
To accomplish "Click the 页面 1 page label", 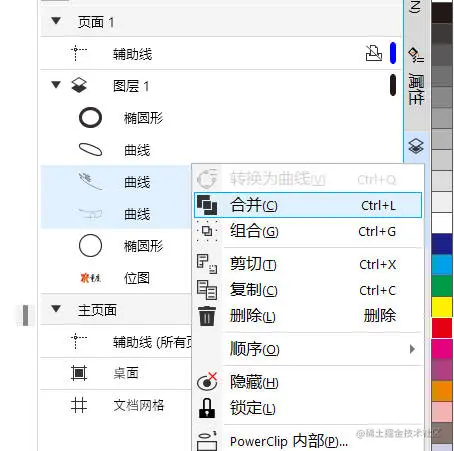I will (96, 22).
